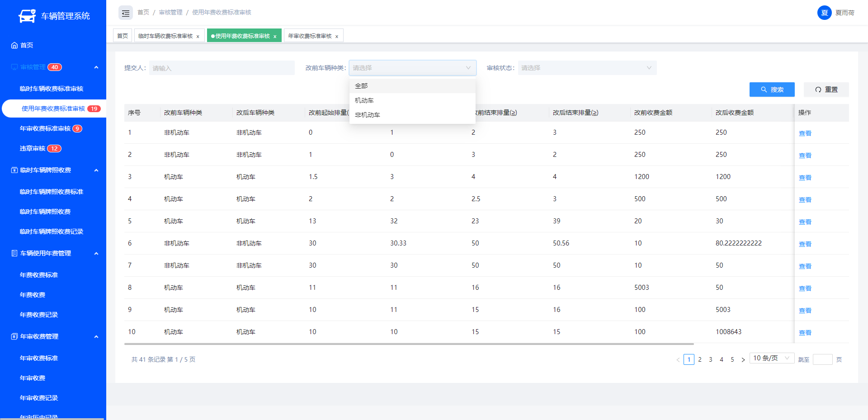Click the 1008643 cell in row 10

728,332
